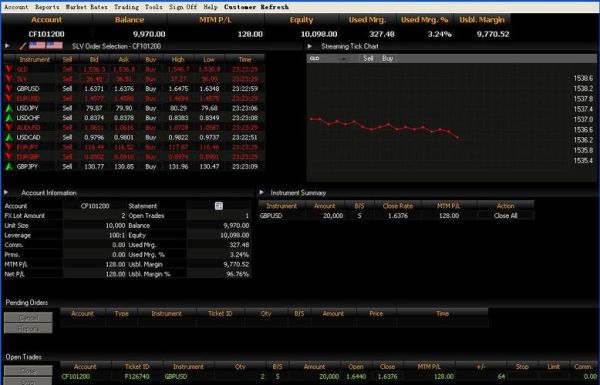This screenshot has height=385, width=600.
Task: Collapse the Account Information section
Action: [6, 192]
